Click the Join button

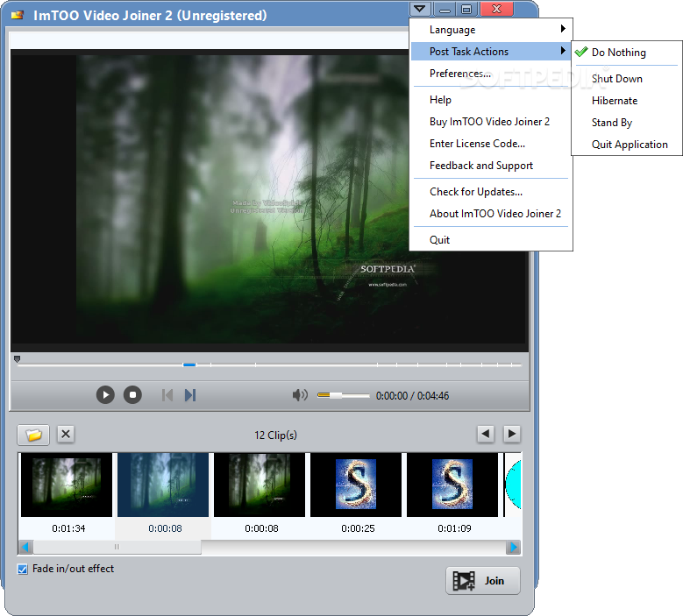(483, 581)
